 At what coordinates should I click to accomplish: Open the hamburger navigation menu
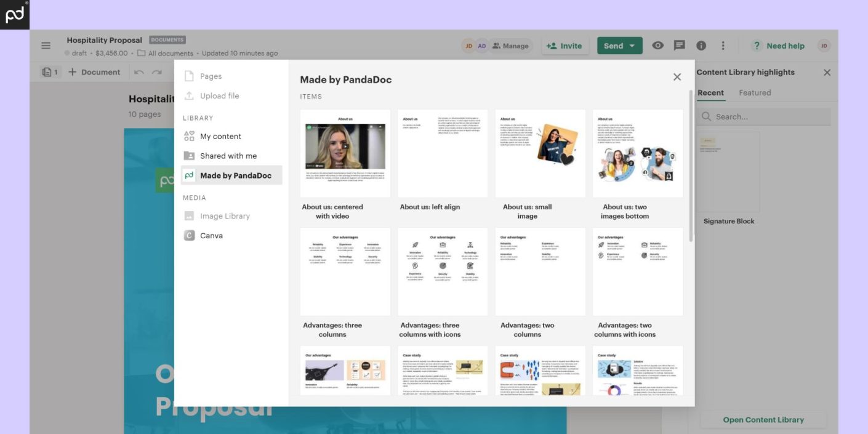(46, 46)
